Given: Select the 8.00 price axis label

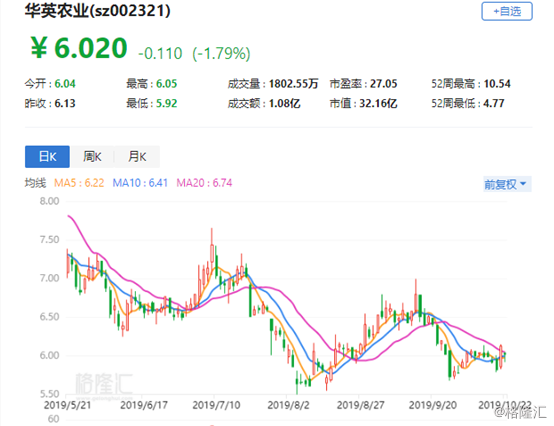Looking at the screenshot, I should click(x=49, y=201).
